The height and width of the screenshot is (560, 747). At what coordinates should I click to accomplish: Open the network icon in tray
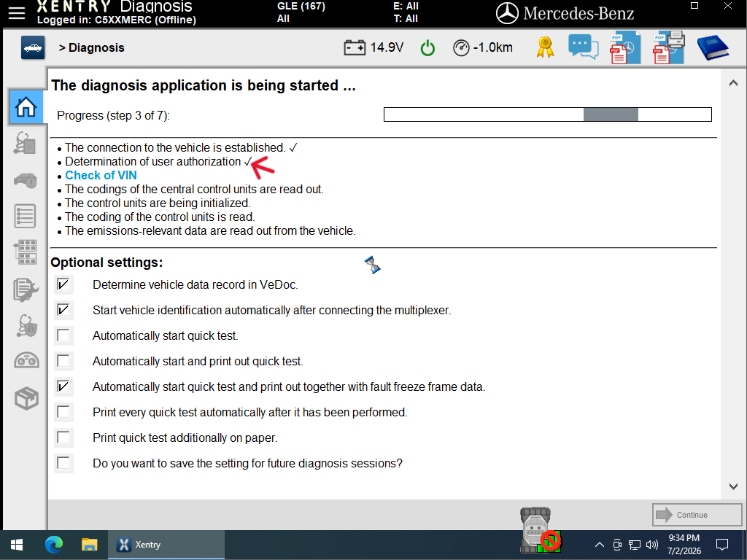coord(635,545)
